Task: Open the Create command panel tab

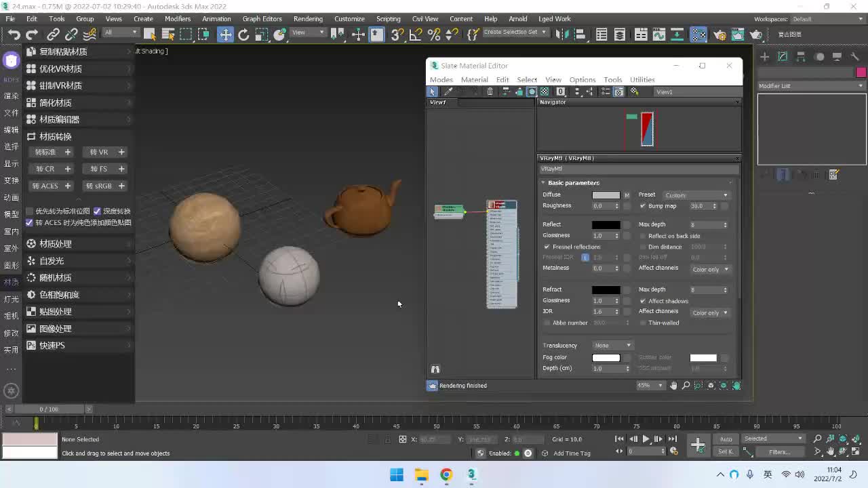Action: click(764, 57)
